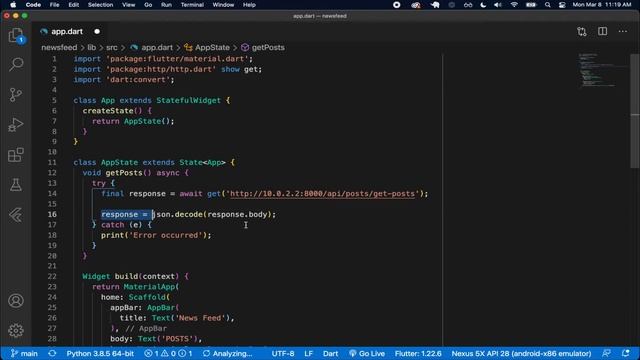The height and width of the screenshot is (360, 640).
Task: Split the editor to the right
Action: 602,31
